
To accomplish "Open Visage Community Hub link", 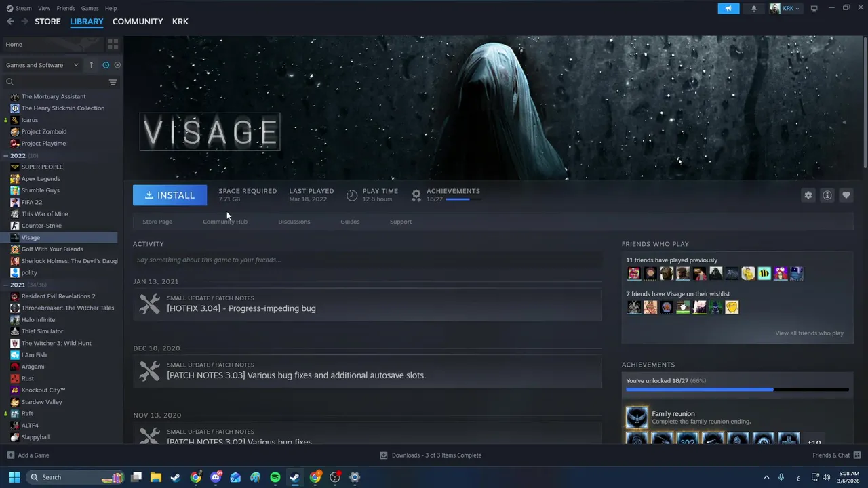I will [x=225, y=222].
